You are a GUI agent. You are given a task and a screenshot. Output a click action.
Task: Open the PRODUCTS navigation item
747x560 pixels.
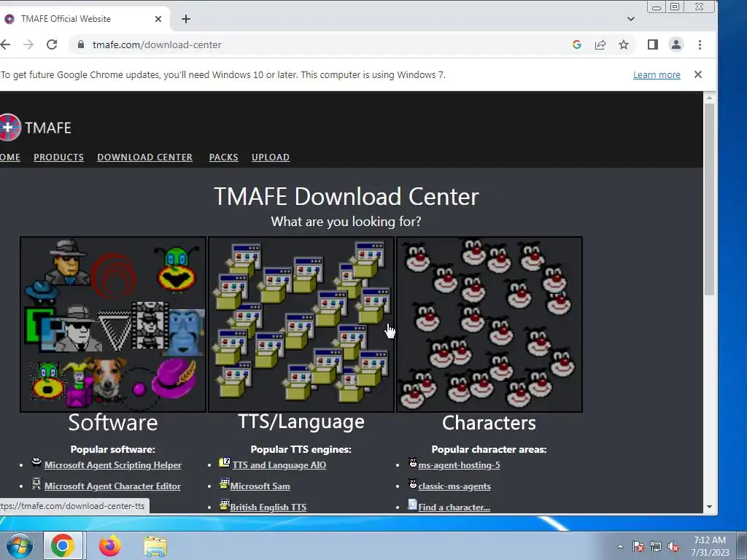pyautogui.click(x=58, y=157)
